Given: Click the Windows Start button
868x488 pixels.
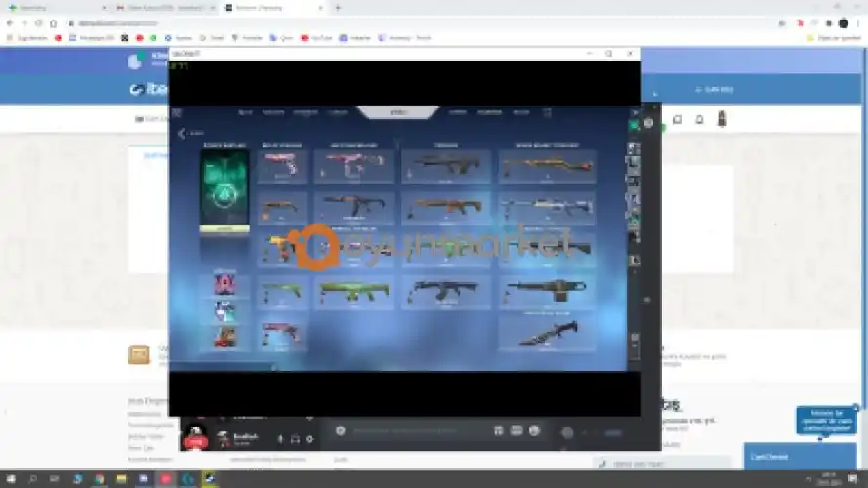Looking at the screenshot, I should click(x=10, y=480).
